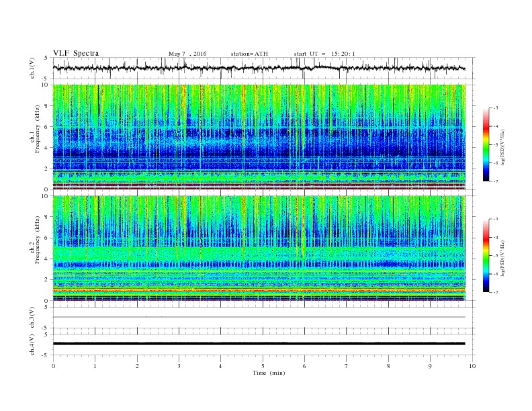Image resolution: width=532 pixels, height=411 pixels.
Task: Click the ch.1 spectrogram color scale bar
Action: (x=486, y=145)
